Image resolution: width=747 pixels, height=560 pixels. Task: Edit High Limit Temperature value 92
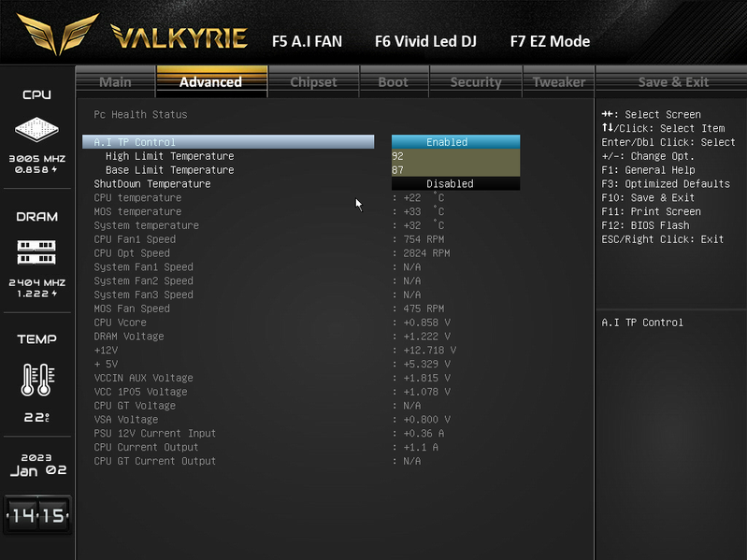(x=455, y=156)
